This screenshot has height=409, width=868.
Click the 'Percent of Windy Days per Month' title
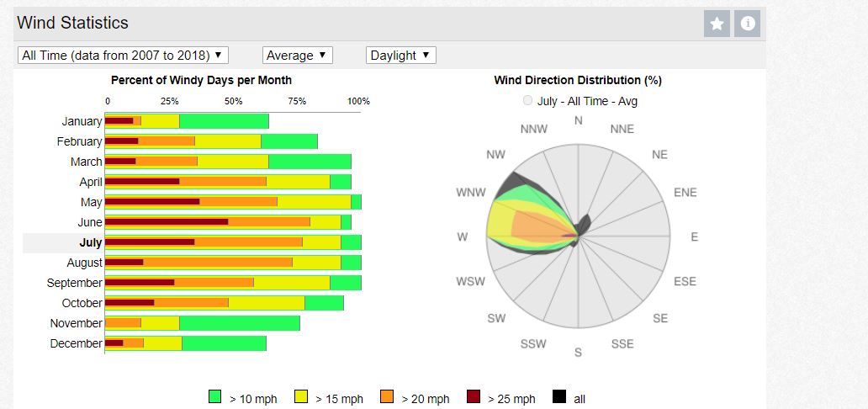coord(202,80)
